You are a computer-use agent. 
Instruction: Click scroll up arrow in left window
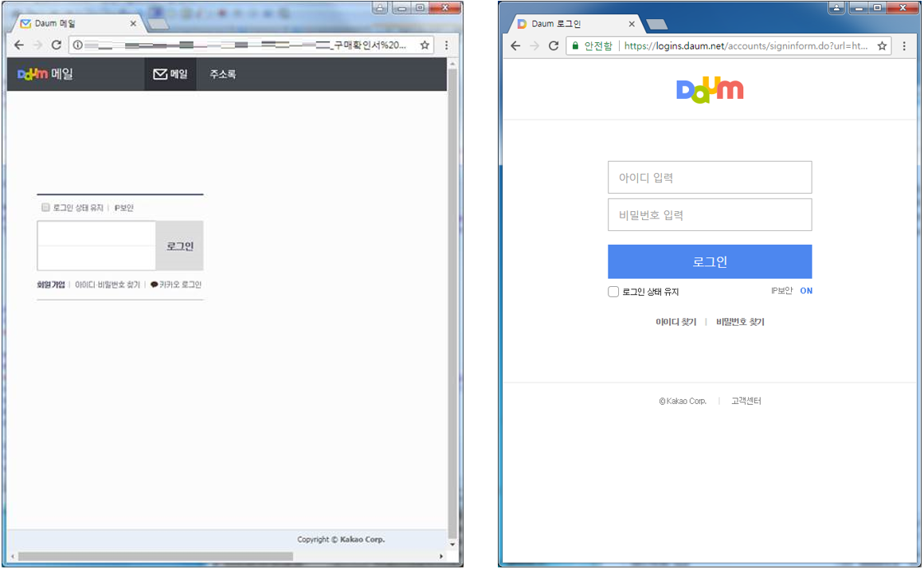(452, 63)
